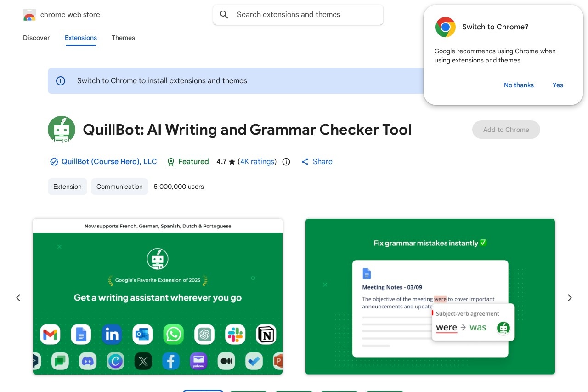Switch to the Themes tab
Viewport: 588px width, 392px height.
pyautogui.click(x=123, y=38)
